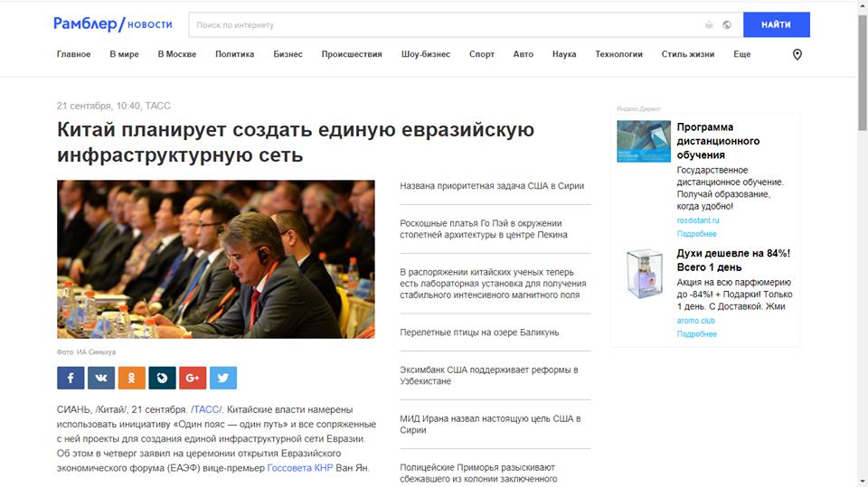
Task: Click the perfume ad thumbnail
Action: click(644, 276)
